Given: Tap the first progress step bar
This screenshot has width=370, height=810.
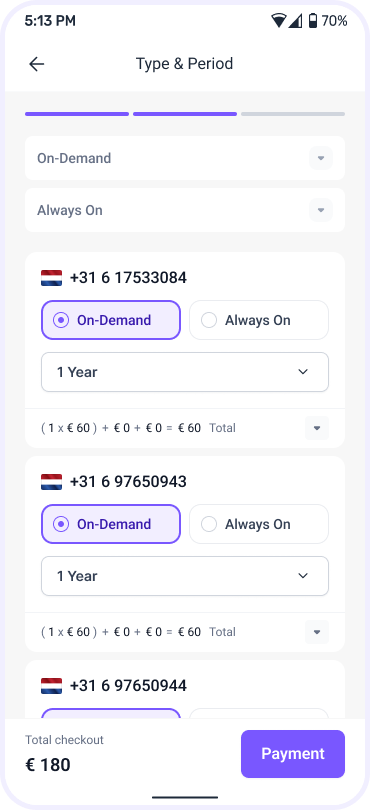Looking at the screenshot, I should [77, 114].
